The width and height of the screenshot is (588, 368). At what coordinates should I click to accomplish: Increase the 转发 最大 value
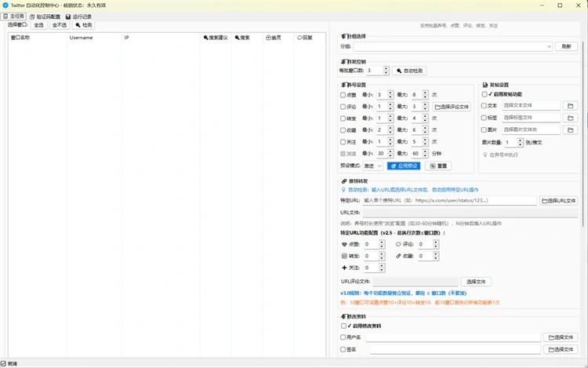point(425,116)
